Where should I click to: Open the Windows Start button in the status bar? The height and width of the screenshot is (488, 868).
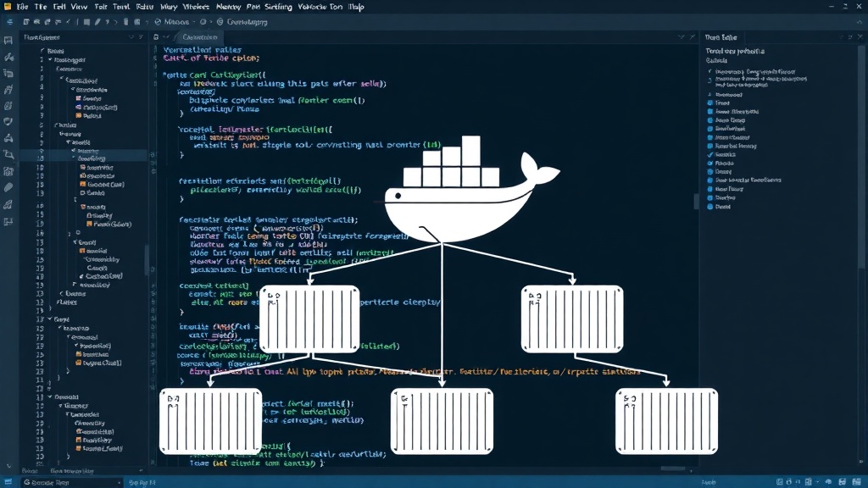(8, 482)
